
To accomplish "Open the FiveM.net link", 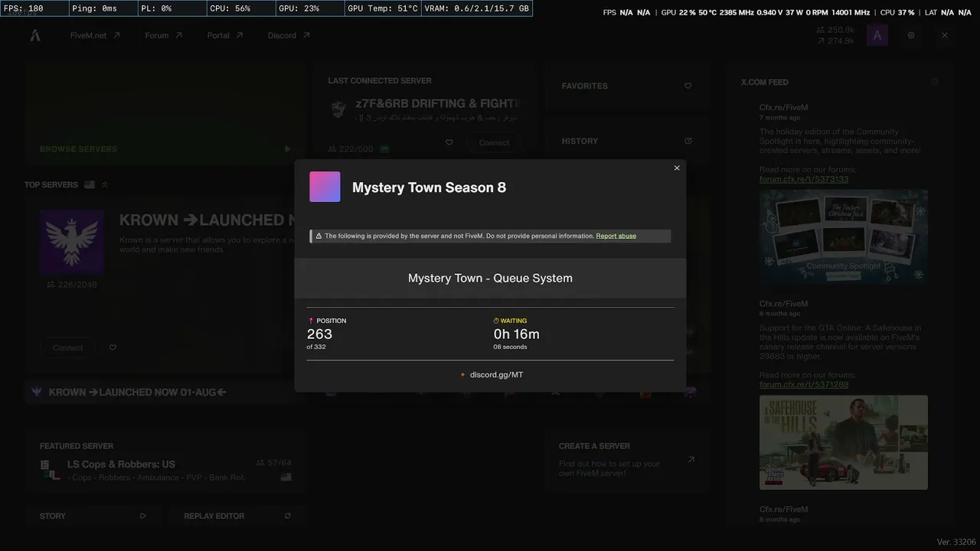I will pos(95,35).
